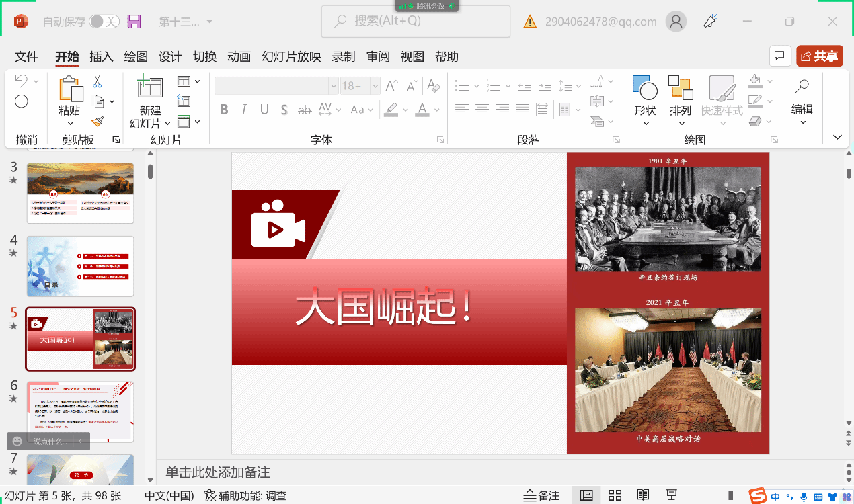Toggle the Notes pane in status bar
The height and width of the screenshot is (504, 854).
541,495
